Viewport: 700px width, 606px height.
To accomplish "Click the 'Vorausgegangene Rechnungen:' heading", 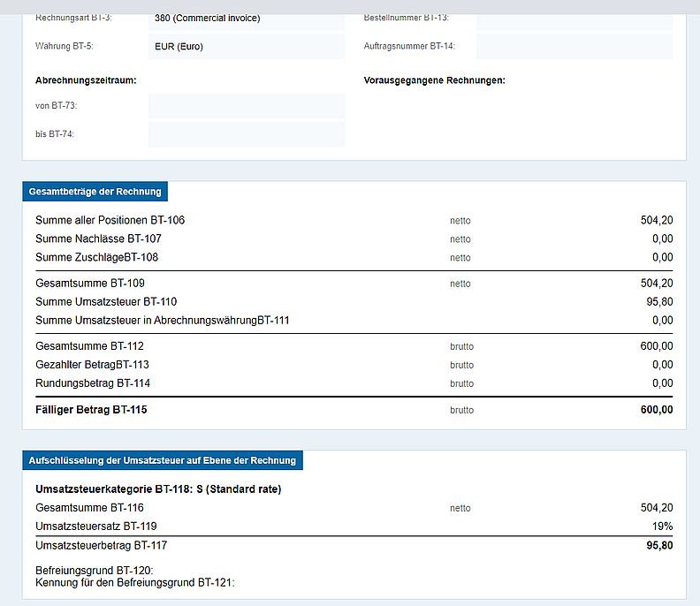I will point(434,80).
